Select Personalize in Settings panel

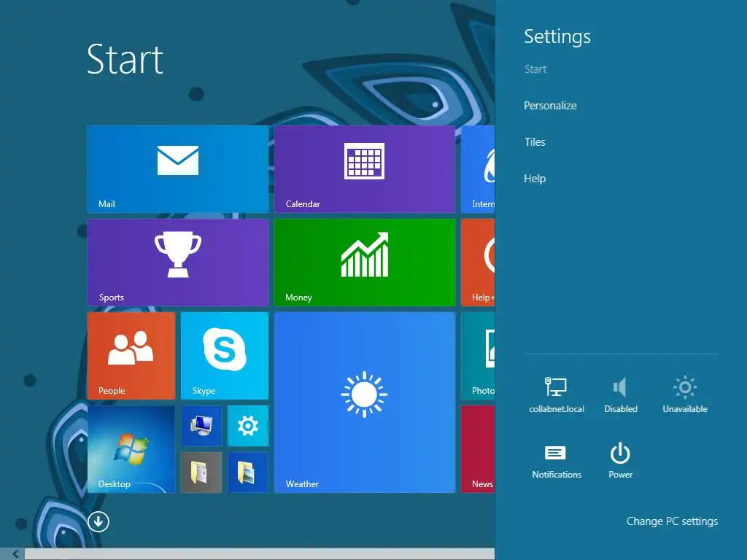pos(550,106)
